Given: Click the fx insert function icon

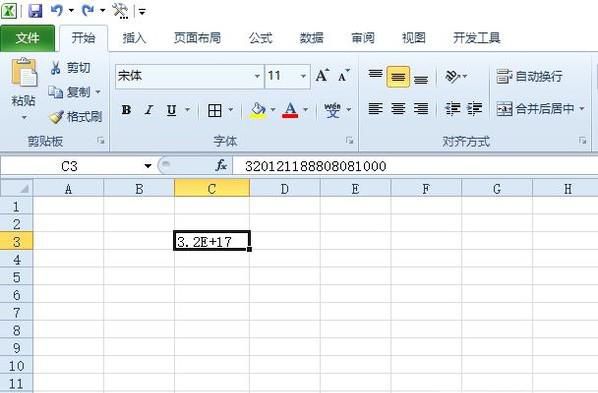Looking at the screenshot, I should point(221,166).
